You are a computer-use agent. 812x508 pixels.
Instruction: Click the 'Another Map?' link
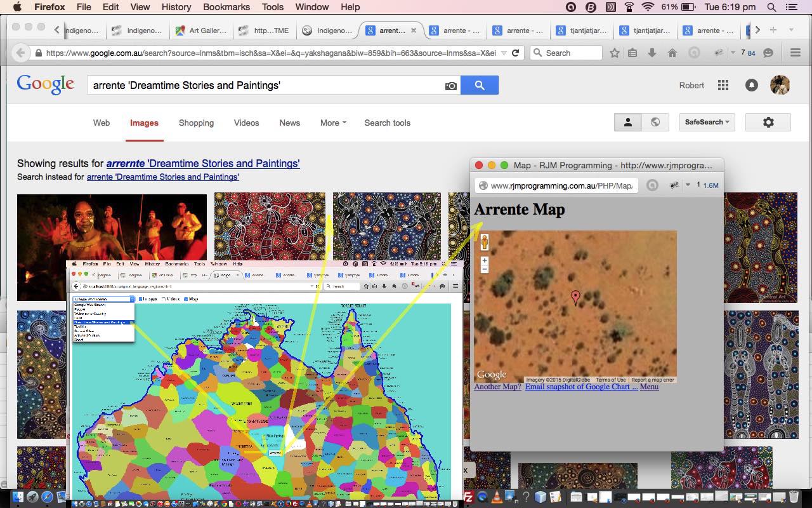point(497,387)
